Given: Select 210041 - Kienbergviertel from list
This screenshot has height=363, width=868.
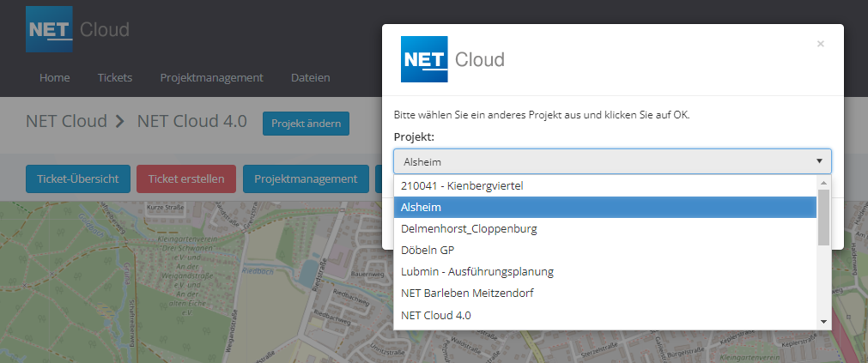Looking at the screenshot, I should [605, 186].
